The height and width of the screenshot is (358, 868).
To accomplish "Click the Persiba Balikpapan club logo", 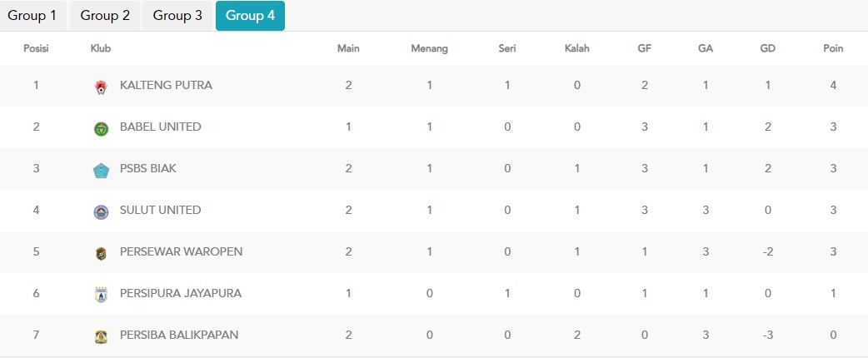I will [101, 336].
